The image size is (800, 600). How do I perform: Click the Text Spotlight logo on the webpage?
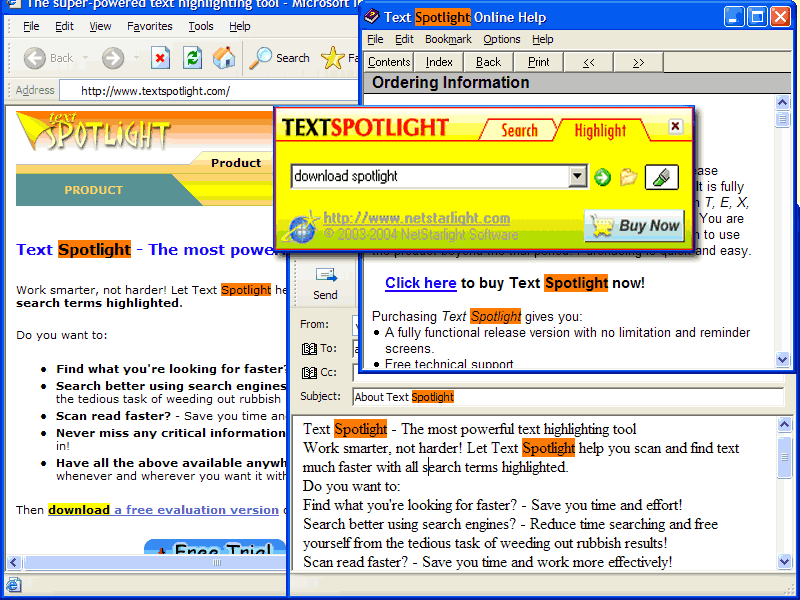coord(93,132)
